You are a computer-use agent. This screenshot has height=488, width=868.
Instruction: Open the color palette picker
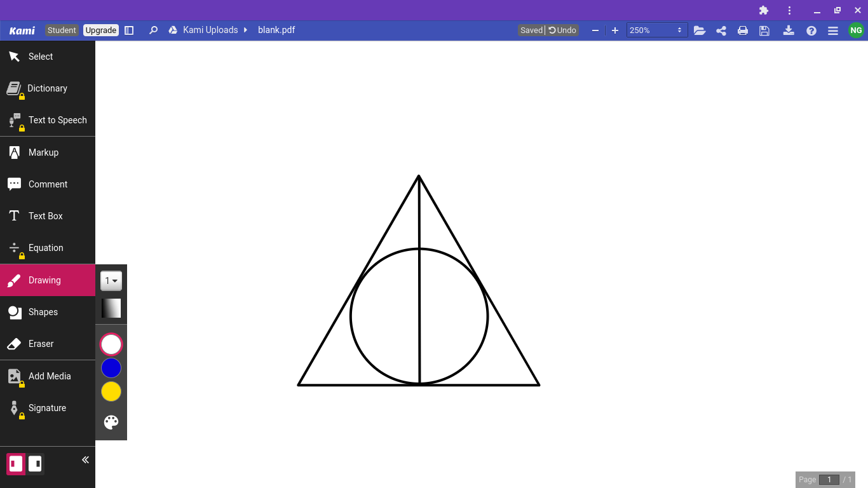tap(111, 423)
